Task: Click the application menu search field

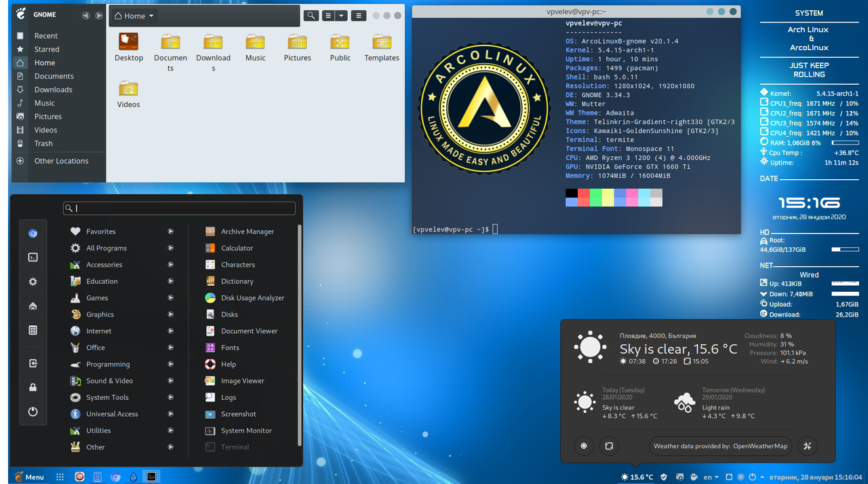Action: point(180,208)
